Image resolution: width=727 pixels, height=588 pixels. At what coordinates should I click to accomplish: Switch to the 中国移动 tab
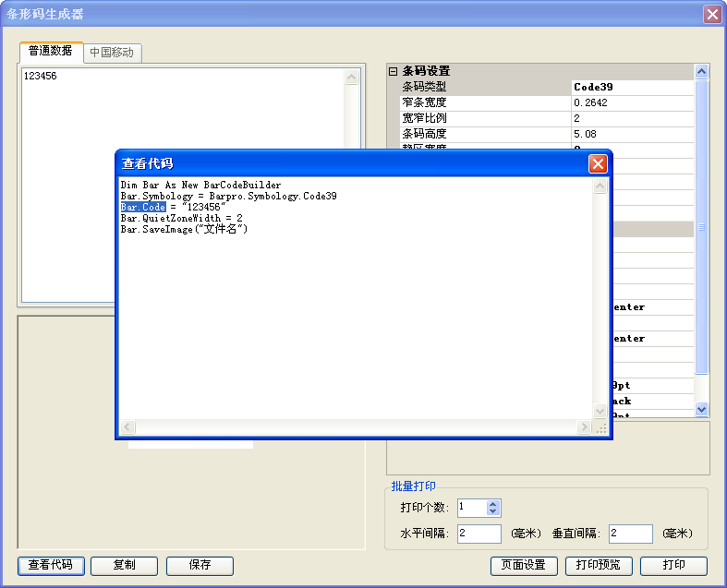[x=112, y=53]
